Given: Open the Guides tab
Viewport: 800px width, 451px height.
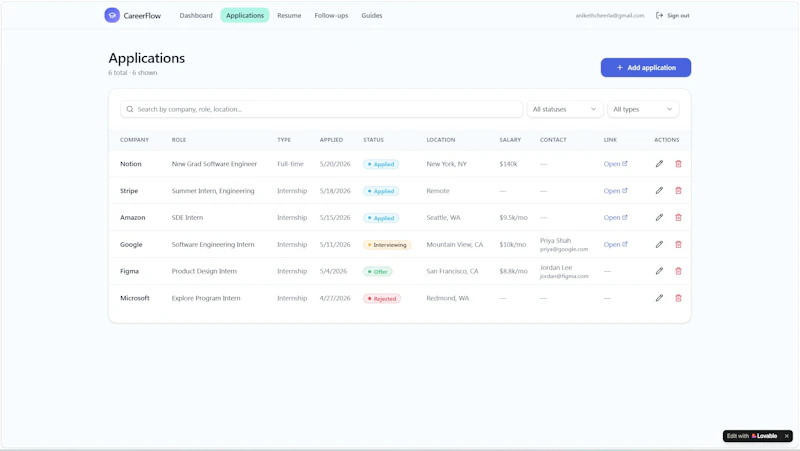Looking at the screenshot, I should [x=371, y=15].
